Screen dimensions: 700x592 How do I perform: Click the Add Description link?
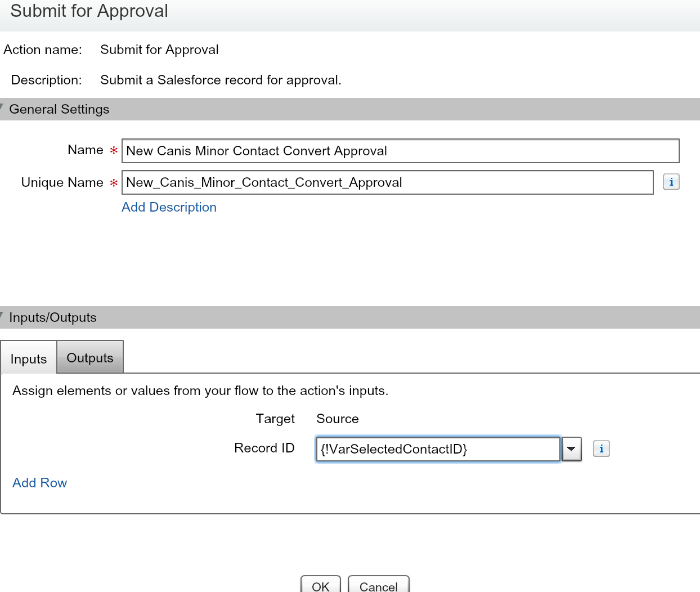click(x=169, y=207)
